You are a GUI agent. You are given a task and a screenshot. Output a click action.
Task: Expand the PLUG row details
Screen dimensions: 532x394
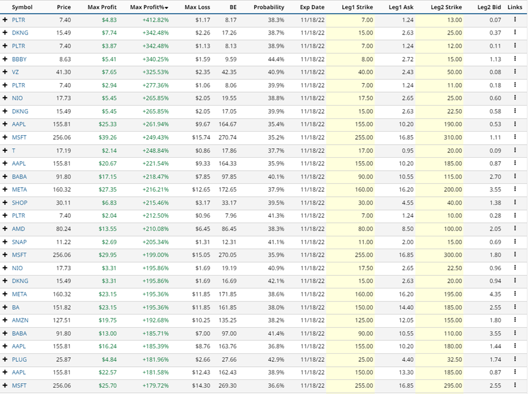tap(5, 360)
